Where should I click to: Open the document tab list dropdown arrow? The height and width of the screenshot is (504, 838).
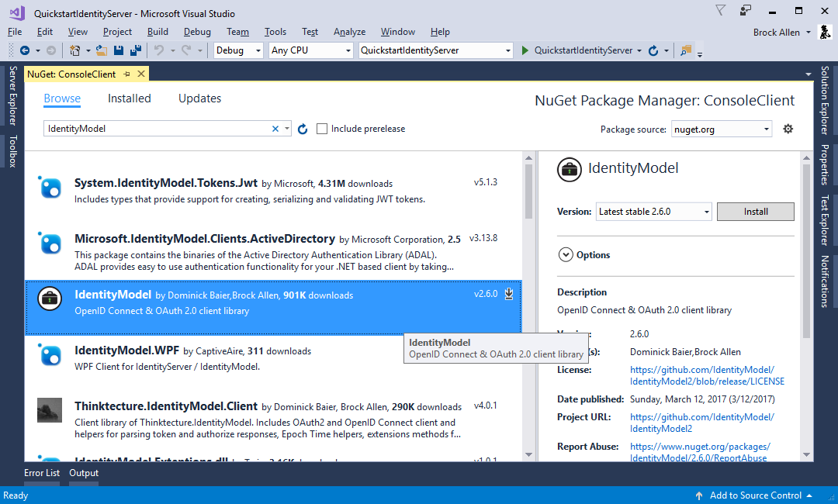(808, 74)
